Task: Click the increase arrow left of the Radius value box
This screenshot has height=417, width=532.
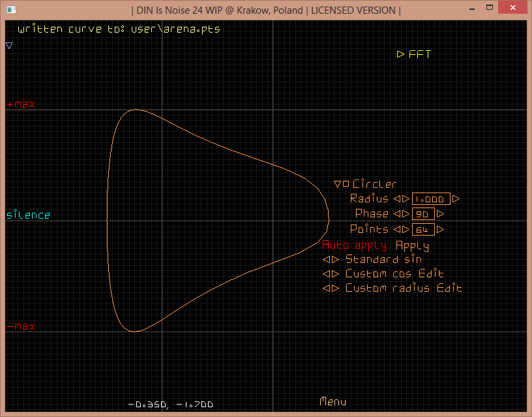Action: 405,199
